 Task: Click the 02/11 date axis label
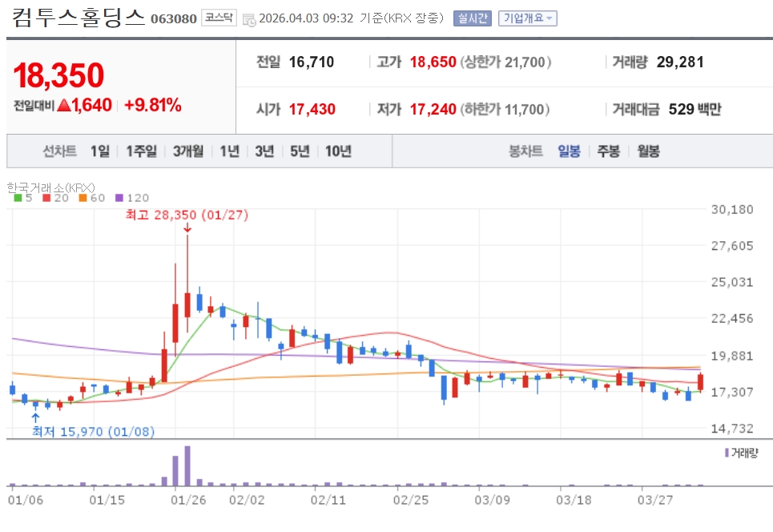[x=328, y=500]
